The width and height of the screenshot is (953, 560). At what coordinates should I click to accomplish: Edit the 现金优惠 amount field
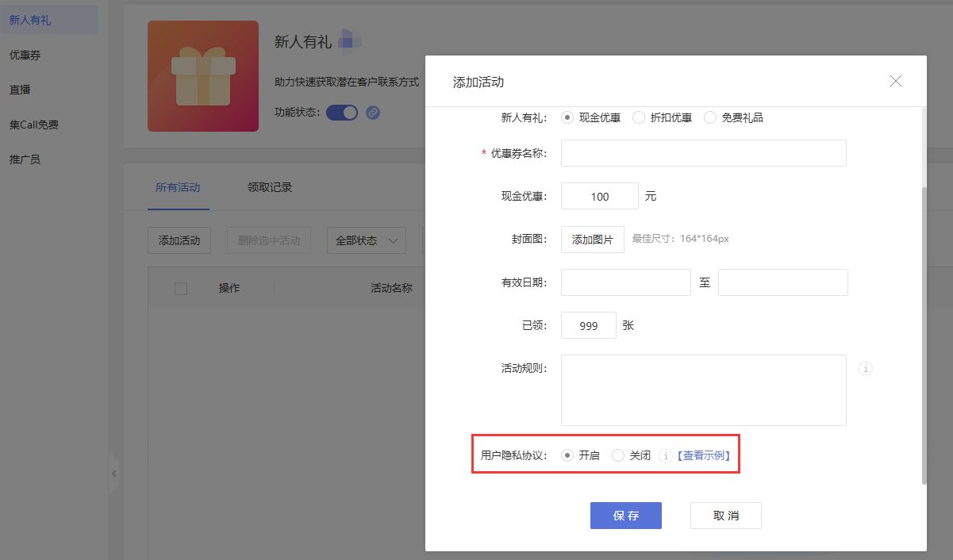point(600,196)
